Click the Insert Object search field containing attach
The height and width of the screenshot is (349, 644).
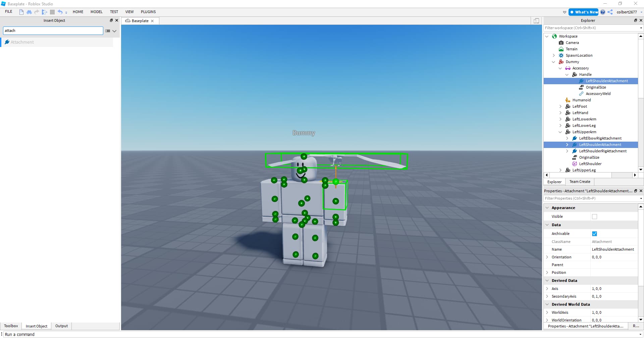(53, 31)
